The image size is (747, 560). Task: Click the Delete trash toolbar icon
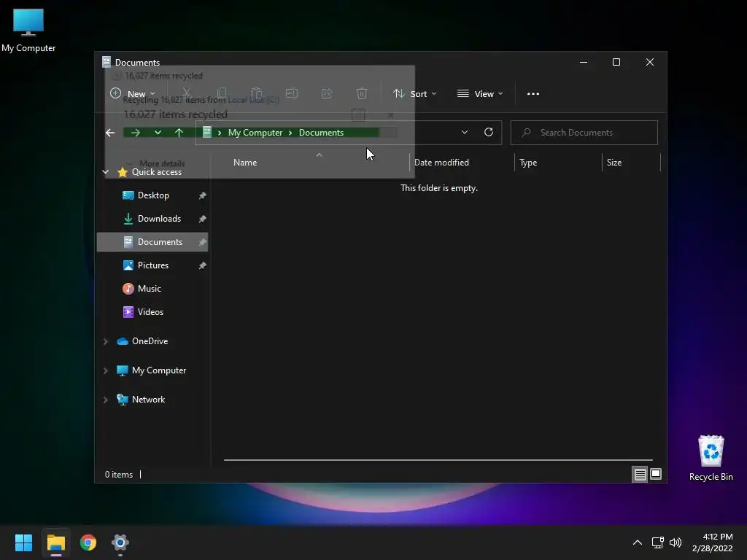pyautogui.click(x=362, y=94)
